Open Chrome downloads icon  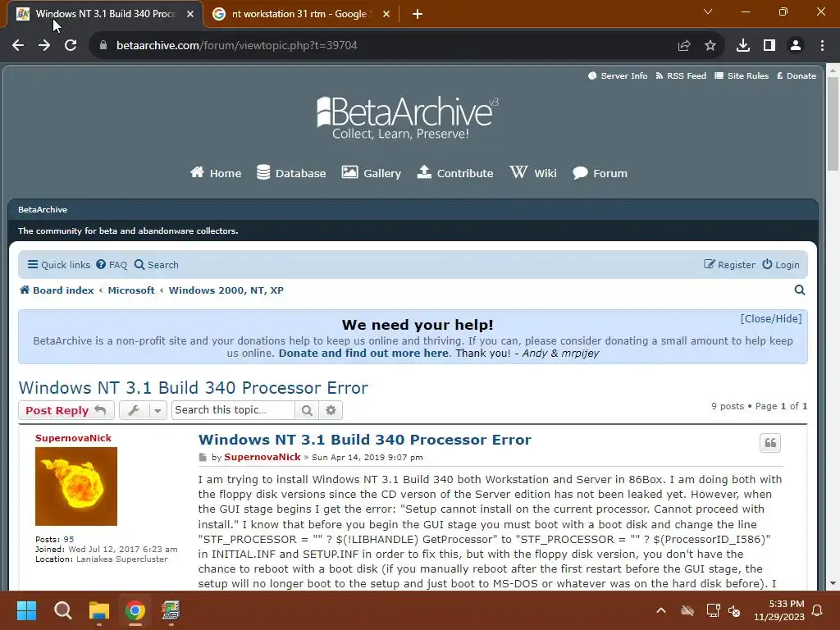click(743, 46)
